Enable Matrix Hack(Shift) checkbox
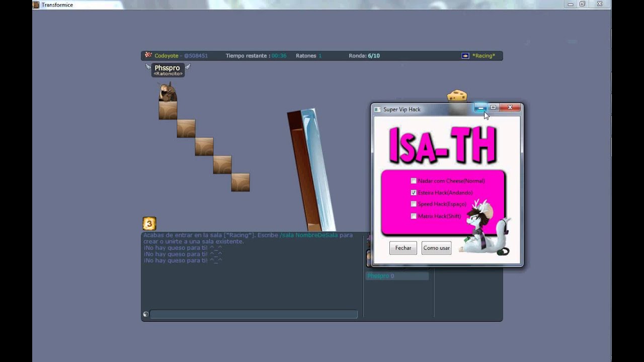644x362 pixels. (x=414, y=216)
